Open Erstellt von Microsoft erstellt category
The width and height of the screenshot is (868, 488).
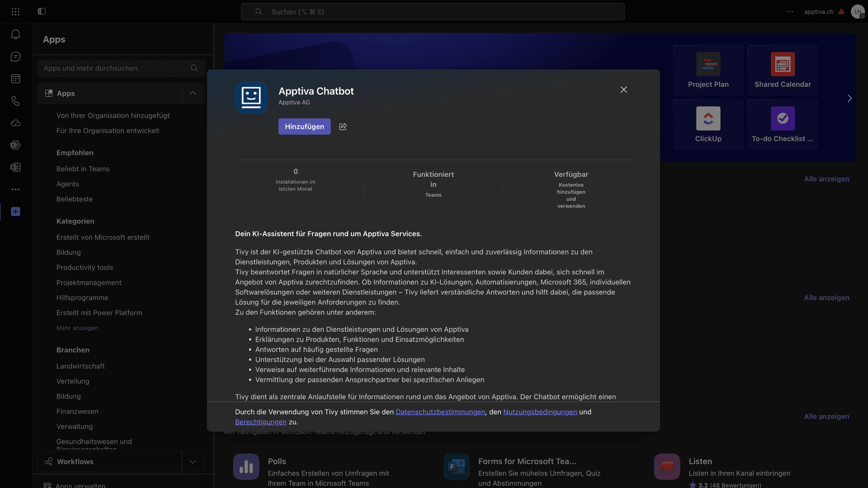coord(103,237)
